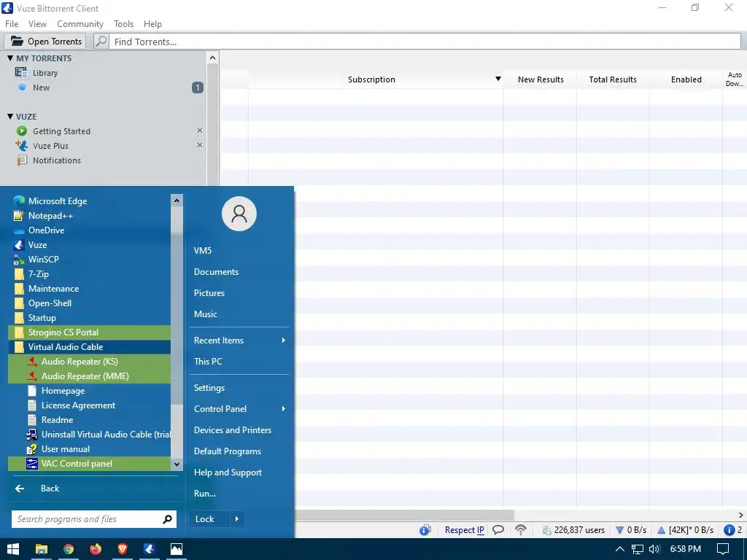
Task: Click the 226,837 users status entry
Action: [x=573, y=530]
